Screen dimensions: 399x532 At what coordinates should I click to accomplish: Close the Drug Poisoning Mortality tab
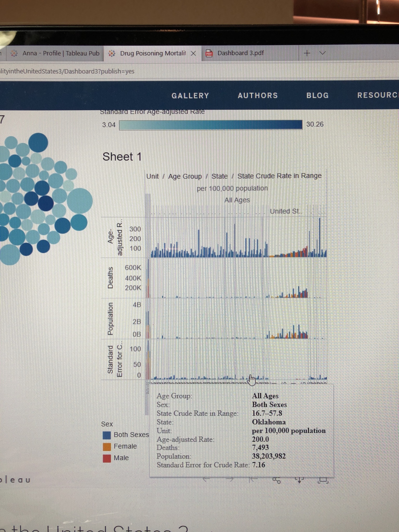[x=193, y=54]
